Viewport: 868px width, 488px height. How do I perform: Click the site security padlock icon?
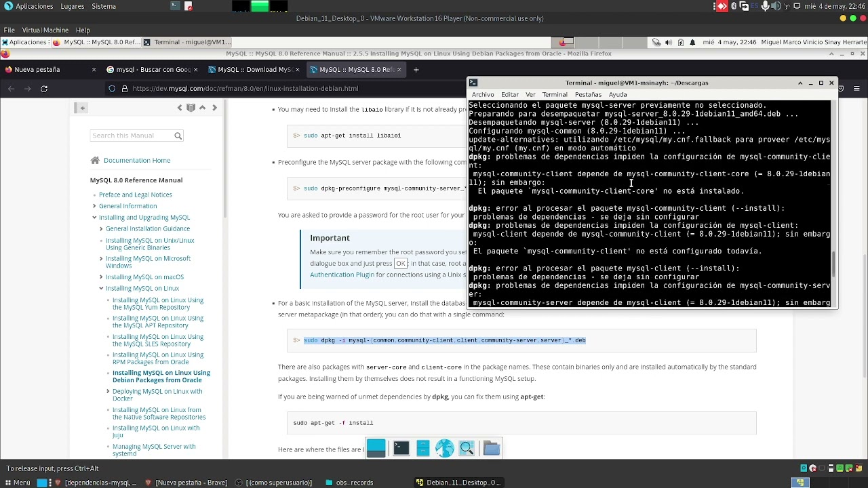[x=124, y=88]
